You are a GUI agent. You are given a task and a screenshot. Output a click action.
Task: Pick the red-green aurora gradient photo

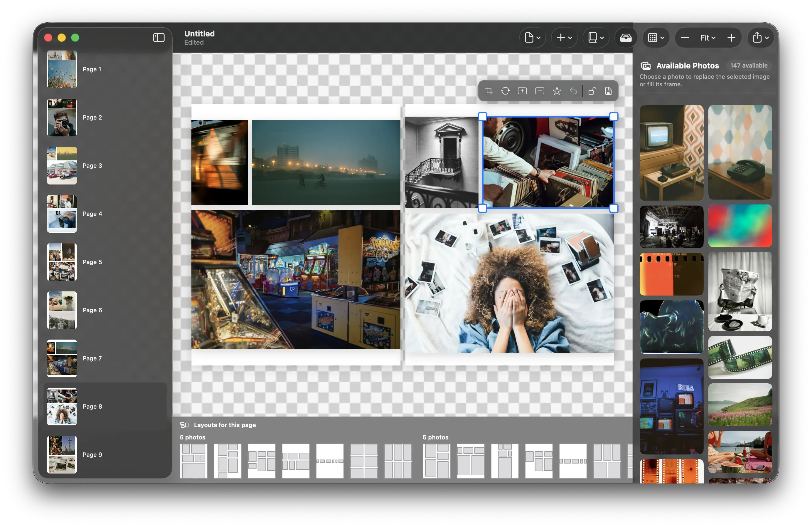point(740,226)
